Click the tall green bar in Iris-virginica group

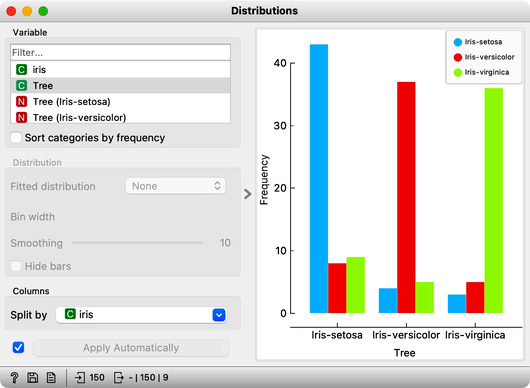493,200
